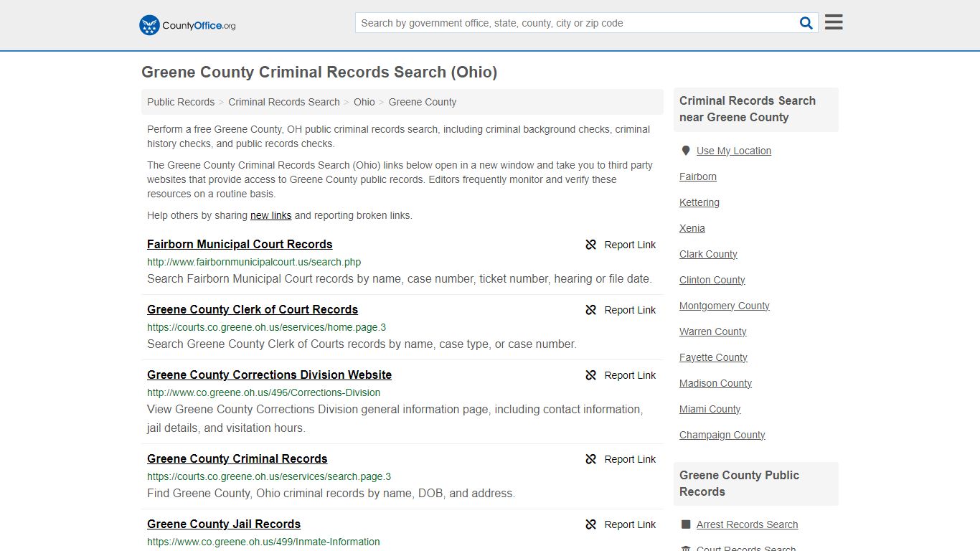Report link for Greene County Jail Records
Viewport: 980px width, 551px height.
click(630, 524)
